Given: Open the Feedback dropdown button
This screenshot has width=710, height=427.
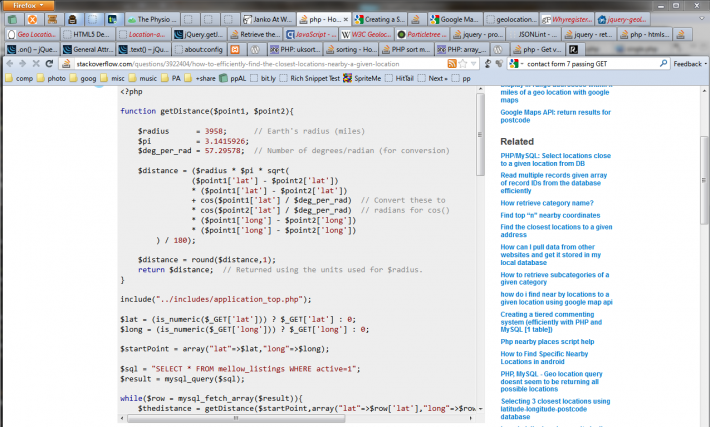Looking at the screenshot, I should (x=690, y=64).
